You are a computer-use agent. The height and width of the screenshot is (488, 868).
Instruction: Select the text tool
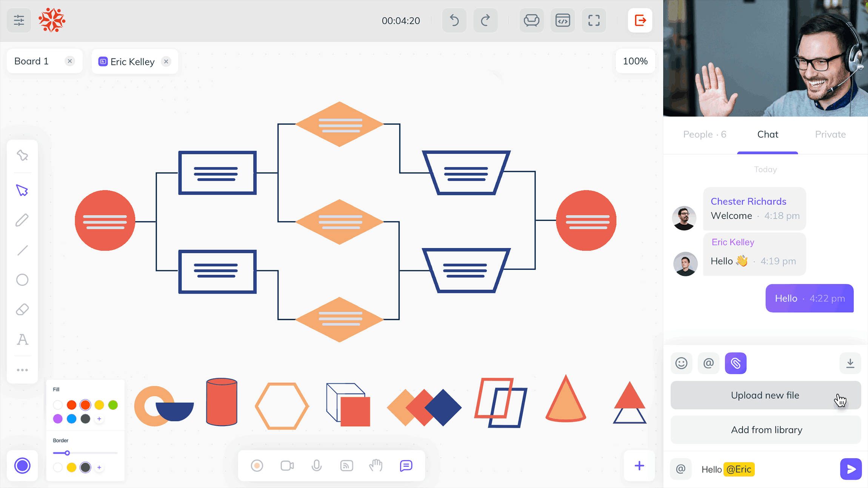23,339
